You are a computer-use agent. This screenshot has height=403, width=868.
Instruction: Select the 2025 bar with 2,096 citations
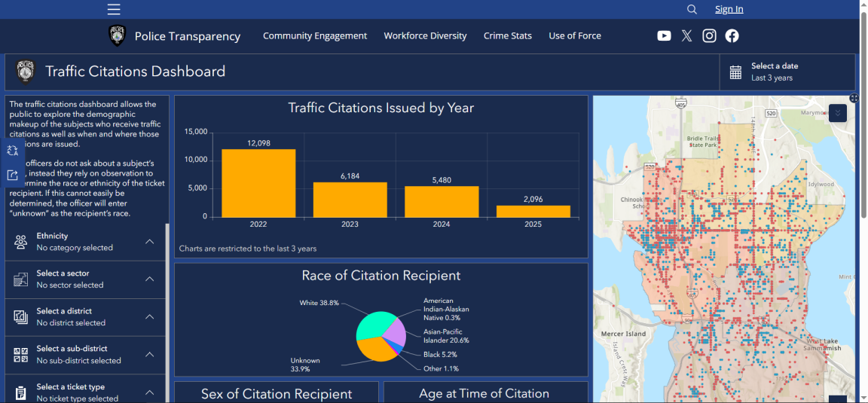click(533, 212)
